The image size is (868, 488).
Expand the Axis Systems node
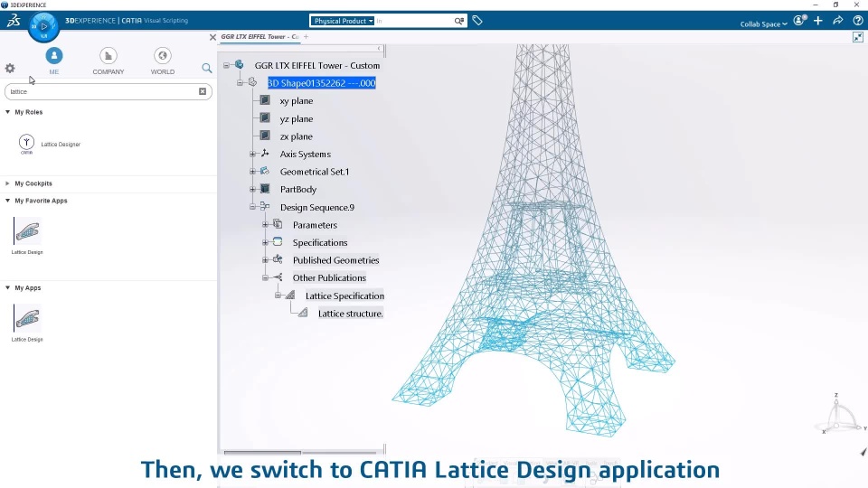252,154
